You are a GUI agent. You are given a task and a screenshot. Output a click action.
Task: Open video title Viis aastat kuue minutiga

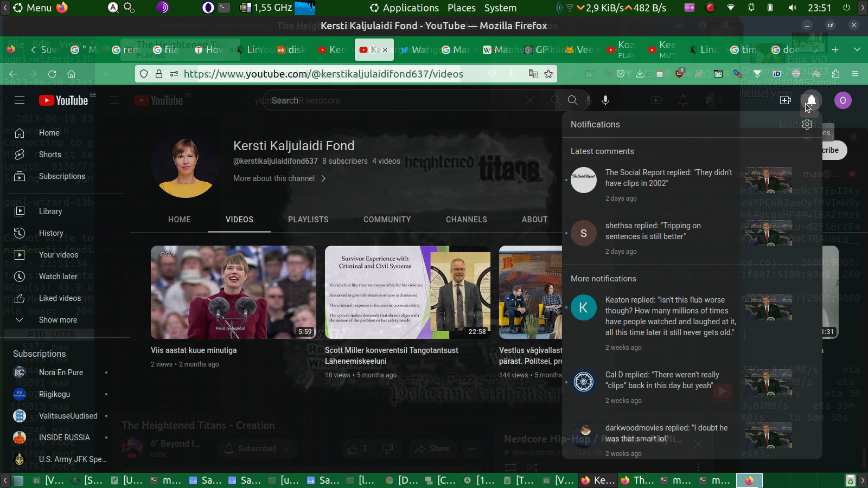pos(194,350)
